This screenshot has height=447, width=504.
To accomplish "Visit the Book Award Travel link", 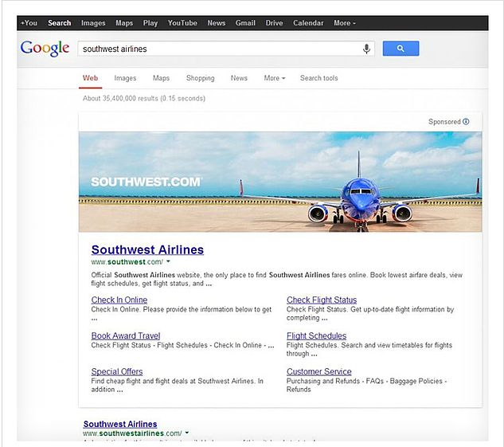I will tap(126, 336).
